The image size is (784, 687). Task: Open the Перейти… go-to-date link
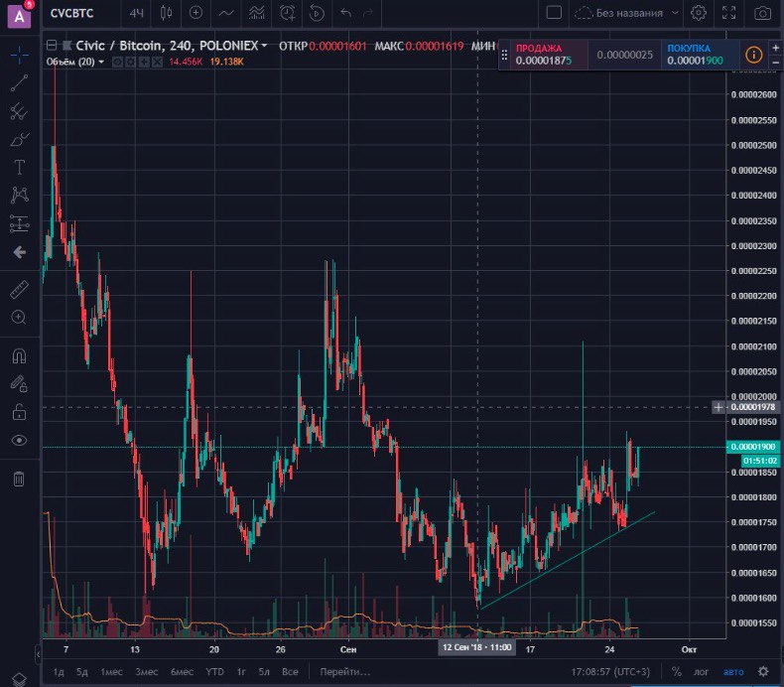(x=345, y=671)
